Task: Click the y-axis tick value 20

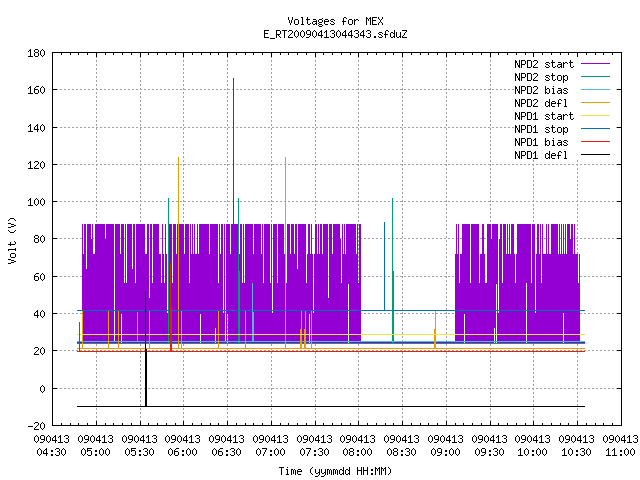Action: click(x=39, y=351)
